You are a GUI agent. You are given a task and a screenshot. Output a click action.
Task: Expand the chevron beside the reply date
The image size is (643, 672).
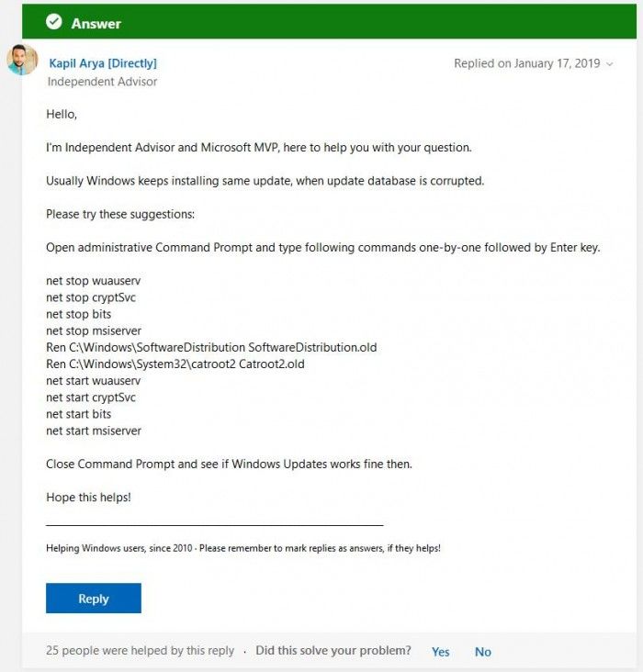pyautogui.click(x=611, y=64)
